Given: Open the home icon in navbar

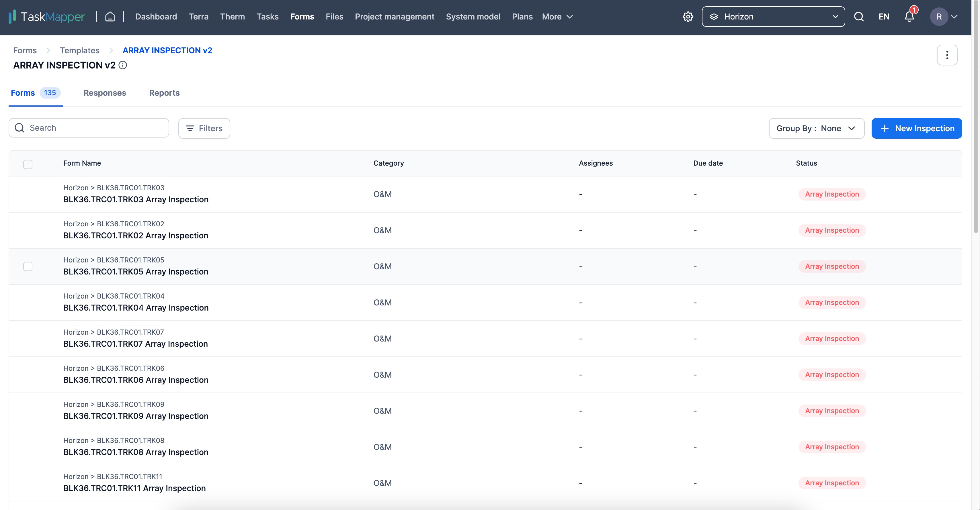Looking at the screenshot, I should 110,17.
